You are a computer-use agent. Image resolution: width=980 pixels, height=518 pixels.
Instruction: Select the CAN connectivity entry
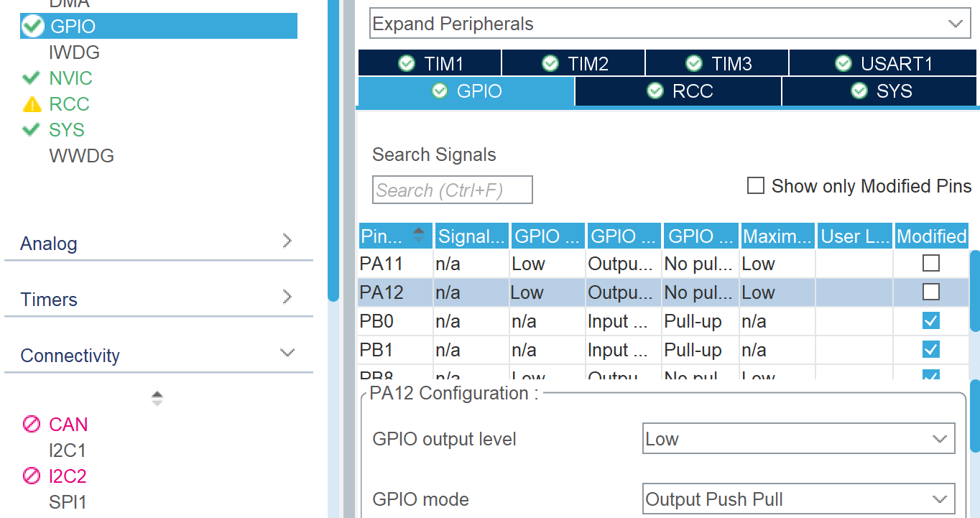(68, 425)
